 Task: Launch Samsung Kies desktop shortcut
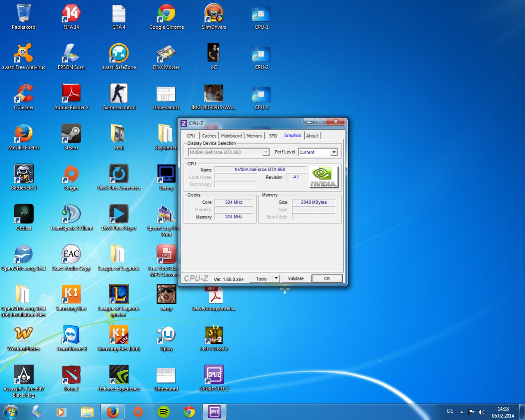71,298
